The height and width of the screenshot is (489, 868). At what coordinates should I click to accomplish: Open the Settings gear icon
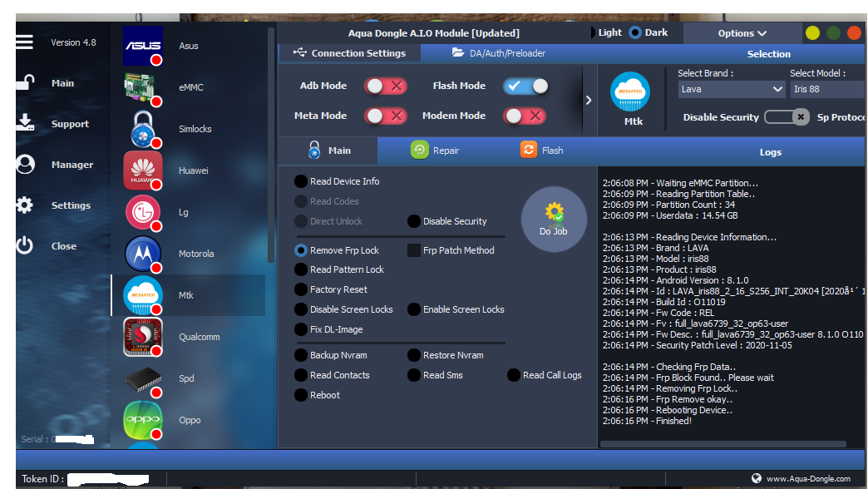point(24,205)
